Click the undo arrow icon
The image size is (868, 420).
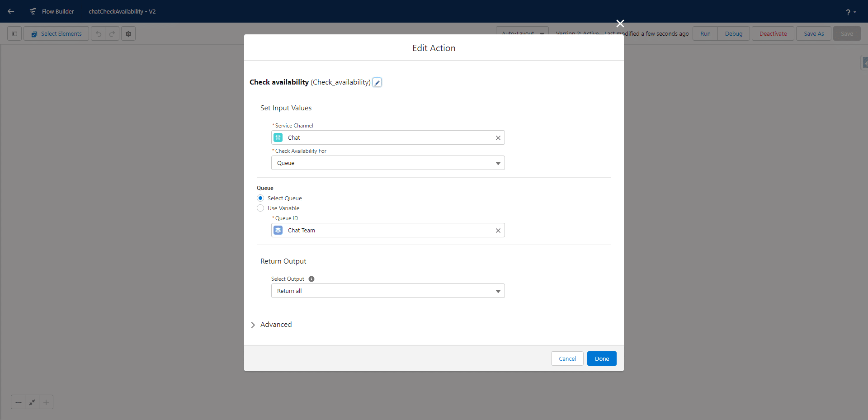click(x=98, y=34)
